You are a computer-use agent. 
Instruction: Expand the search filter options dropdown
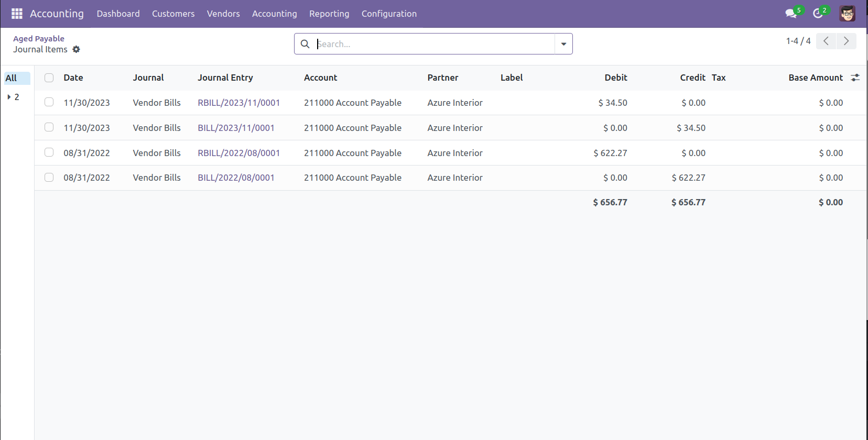(563, 44)
